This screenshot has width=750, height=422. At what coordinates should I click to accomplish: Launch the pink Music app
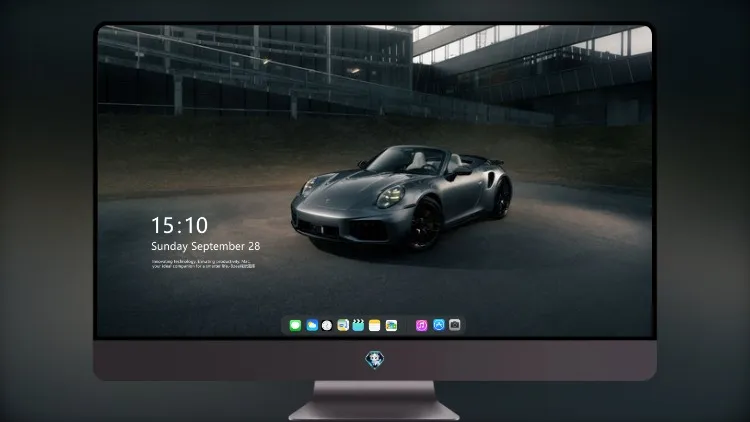[x=421, y=325]
